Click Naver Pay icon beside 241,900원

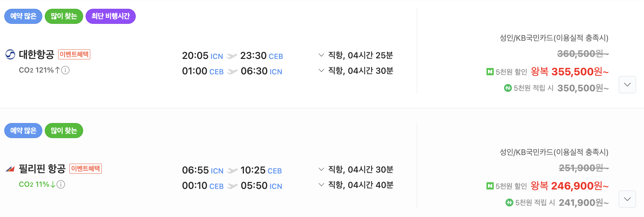[509, 202]
